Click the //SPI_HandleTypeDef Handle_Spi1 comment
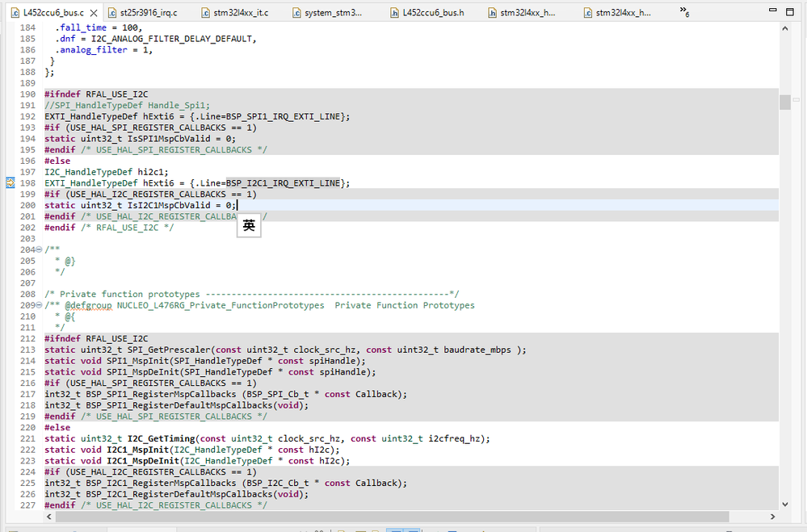Image resolution: width=807 pixels, height=532 pixels. [x=127, y=106]
